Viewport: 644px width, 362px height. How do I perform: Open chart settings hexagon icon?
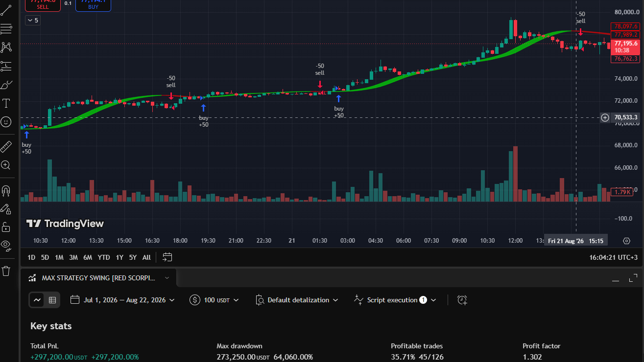point(626,241)
